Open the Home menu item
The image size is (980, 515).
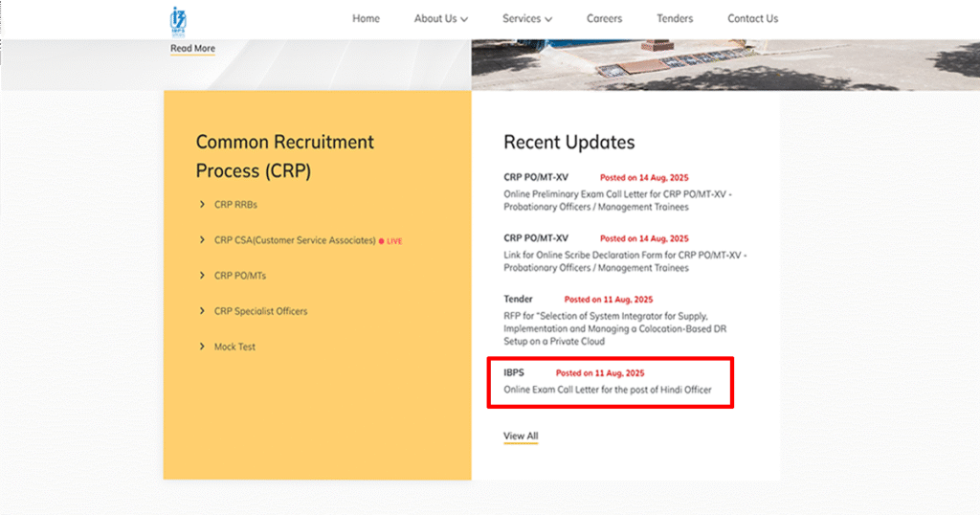(366, 19)
